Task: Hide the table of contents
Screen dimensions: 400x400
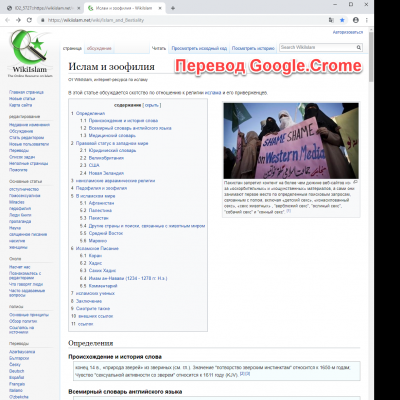Action: [x=152, y=105]
